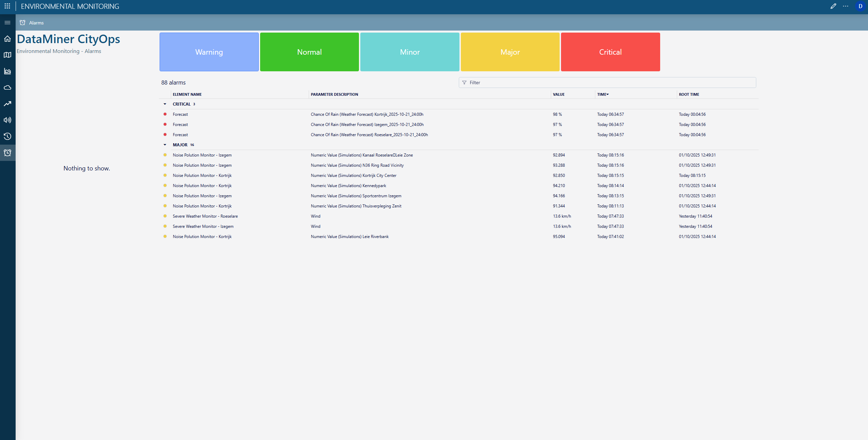Open the area chart sidebar icon
868x440 pixels.
point(7,71)
